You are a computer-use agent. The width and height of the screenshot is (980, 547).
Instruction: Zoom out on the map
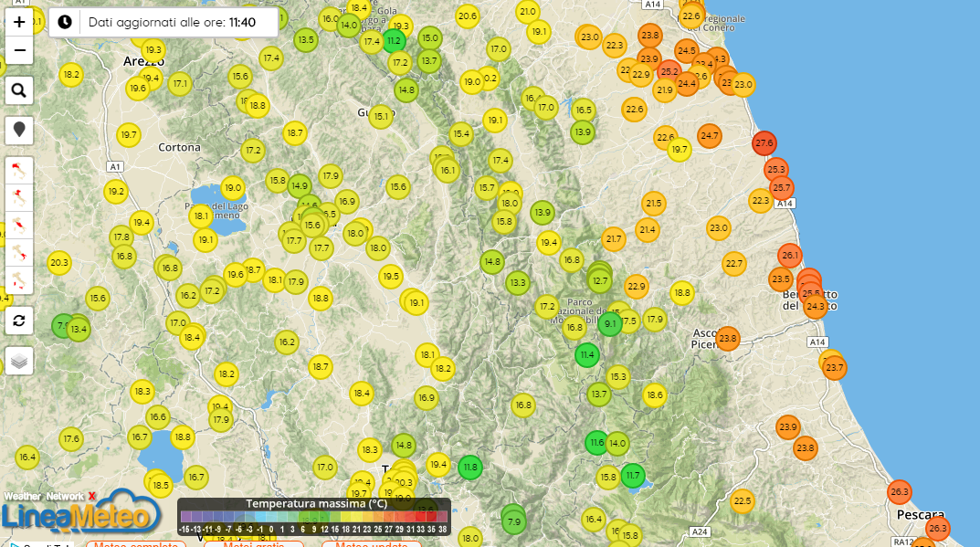tap(19, 52)
